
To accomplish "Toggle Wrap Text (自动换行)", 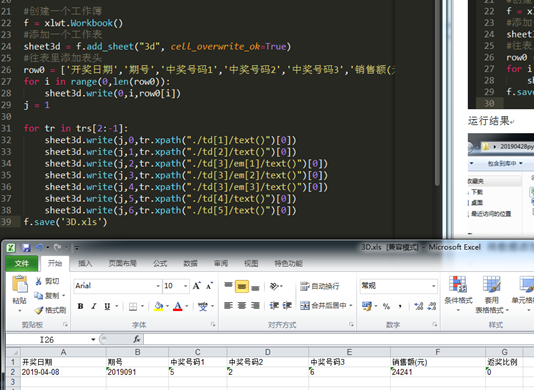I will 319,286.
